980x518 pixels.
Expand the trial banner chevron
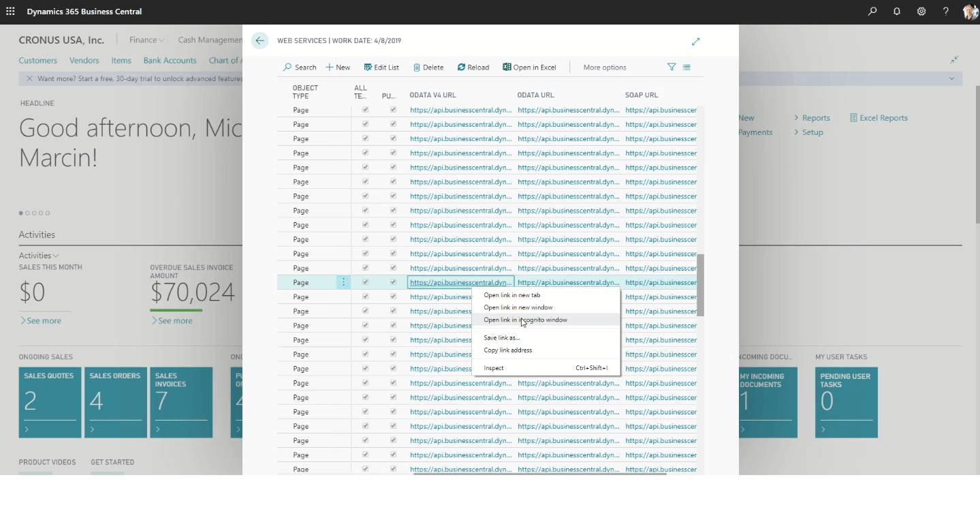[951, 78]
